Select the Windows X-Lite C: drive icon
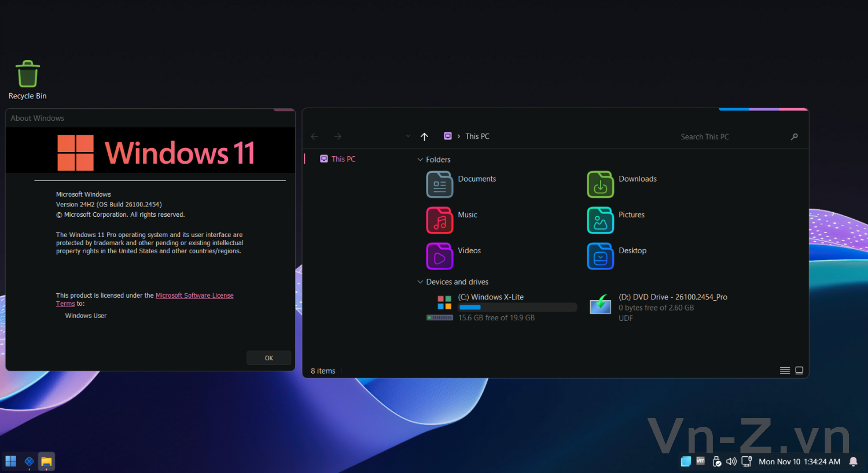This screenshot has width=868, height=473. pyautogui.click(x=444, y=303)
